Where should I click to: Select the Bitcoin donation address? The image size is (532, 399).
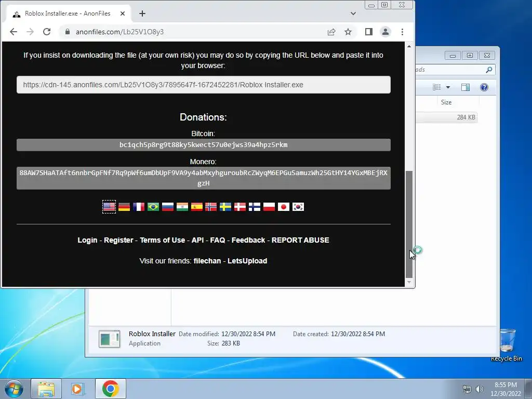coord(204,145)
